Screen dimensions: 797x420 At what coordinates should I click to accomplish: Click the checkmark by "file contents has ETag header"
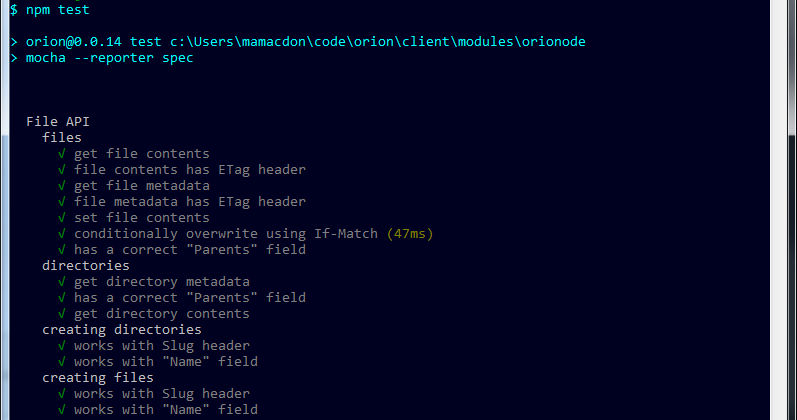[62, 170]
